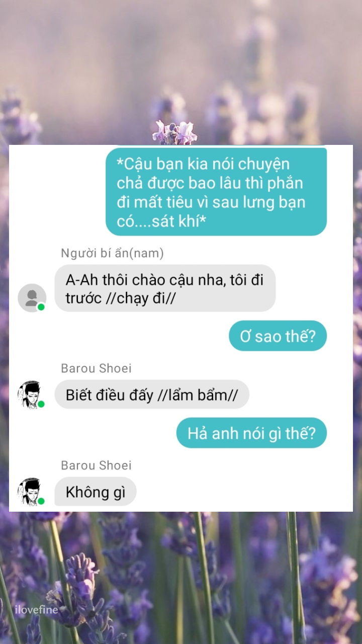The height and width of the screenshot is (644, 362).
Task: Tap the anonymous user's gray avatar
Action: tap(32, 297)
